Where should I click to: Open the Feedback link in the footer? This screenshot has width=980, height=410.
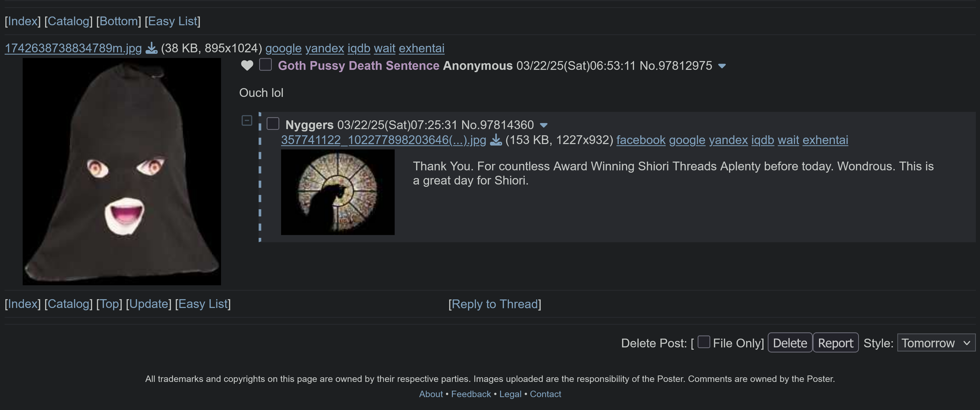(471, 394)
